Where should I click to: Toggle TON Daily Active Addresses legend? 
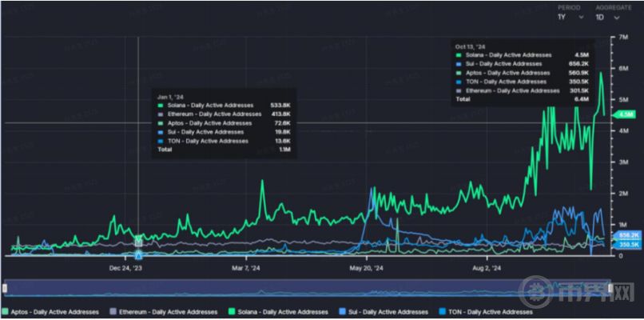[485, 312]
